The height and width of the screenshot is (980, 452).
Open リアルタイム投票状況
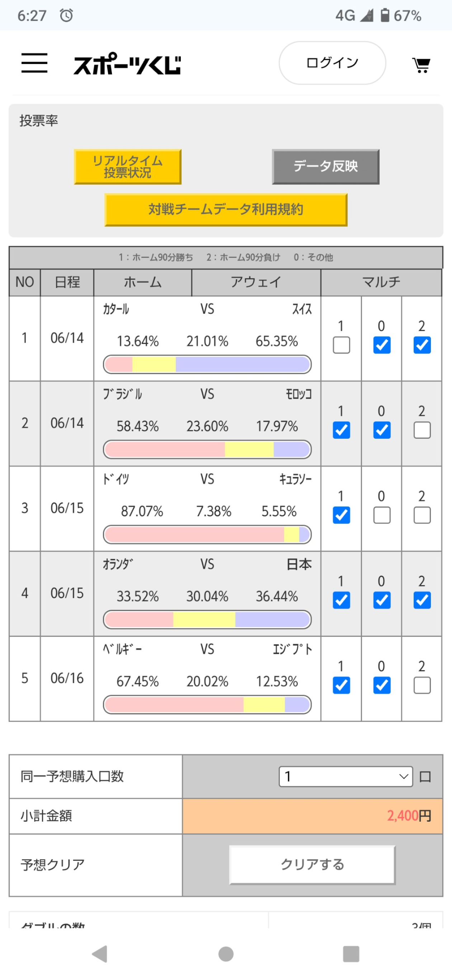[127, 167]
